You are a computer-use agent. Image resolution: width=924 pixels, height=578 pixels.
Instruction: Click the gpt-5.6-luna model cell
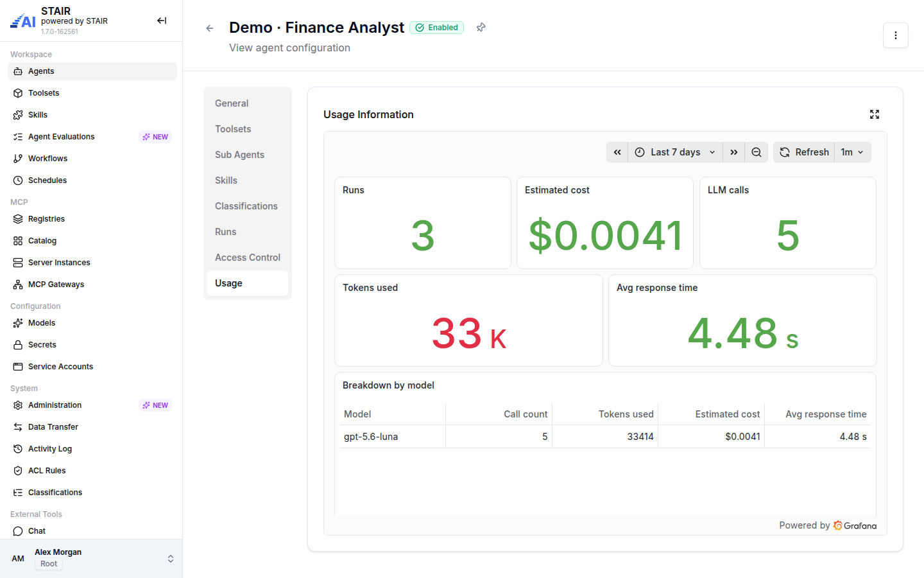pos(393,437)
